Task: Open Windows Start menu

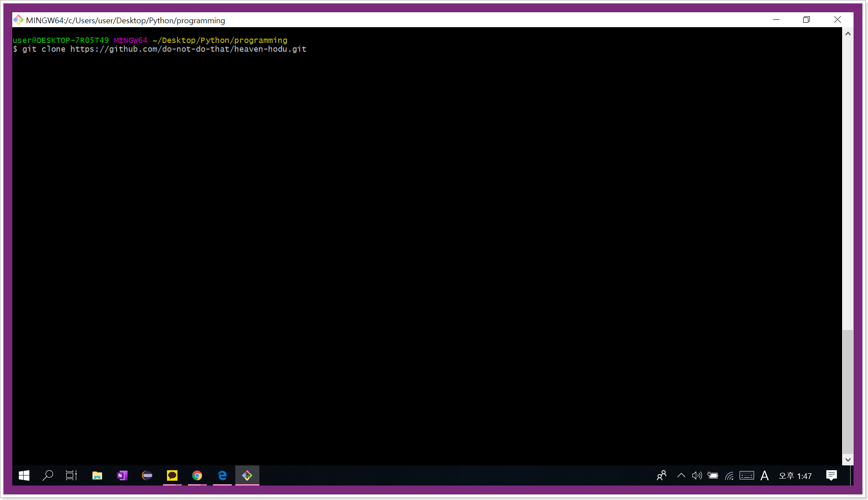Action: (x=24, y=475)
